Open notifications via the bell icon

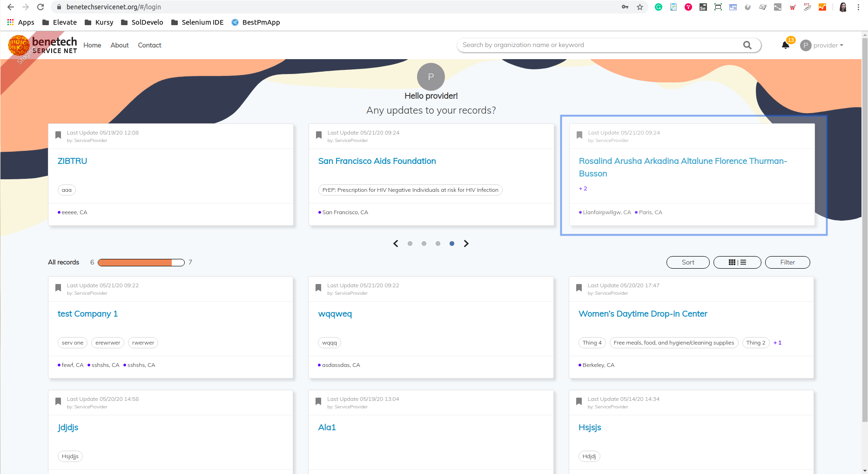[x=785, y=45]
